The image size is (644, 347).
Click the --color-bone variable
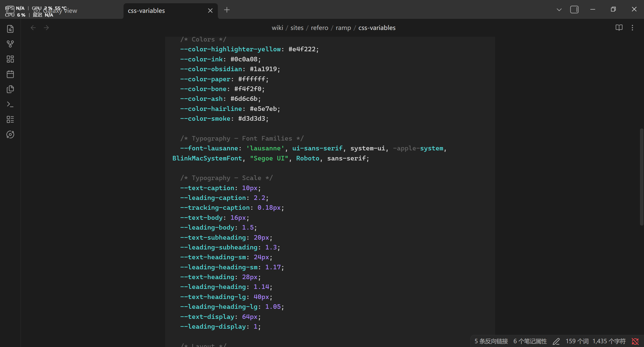click(x=203, y=89)
